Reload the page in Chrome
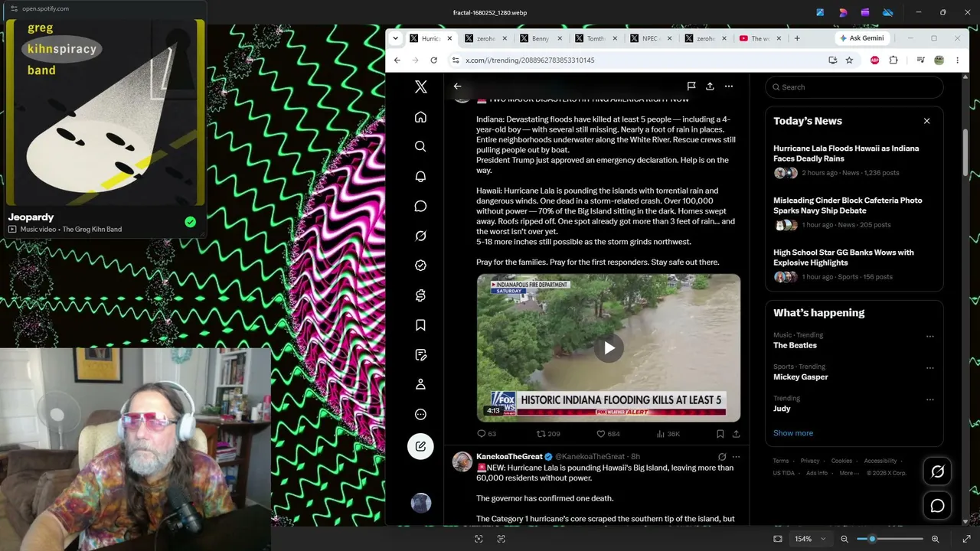The image size is (980, 551). click(434, 60)
